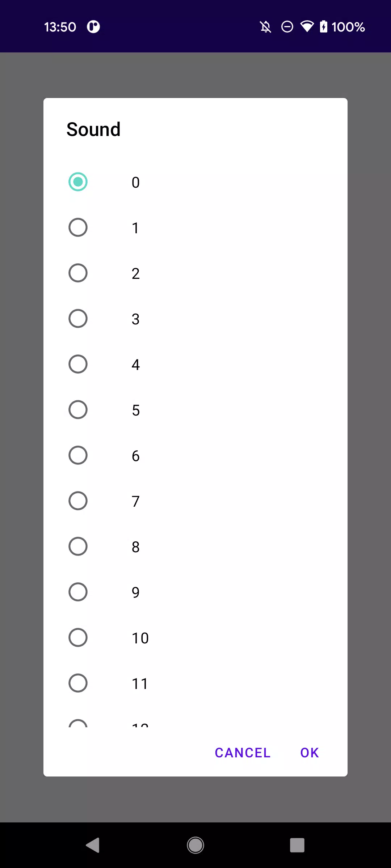Tap the number 8 sound label
This screenshot has height=868, width=391.
tap(135, 547)
